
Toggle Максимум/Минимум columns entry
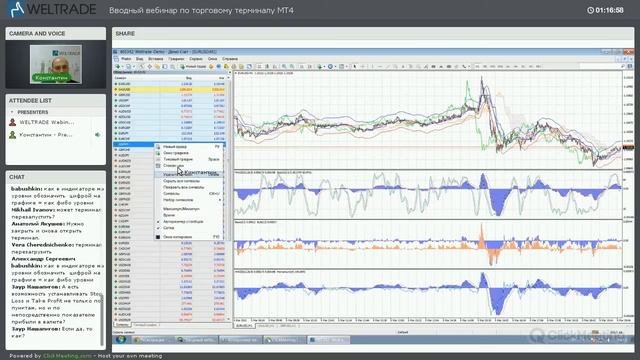coord(189,209)
